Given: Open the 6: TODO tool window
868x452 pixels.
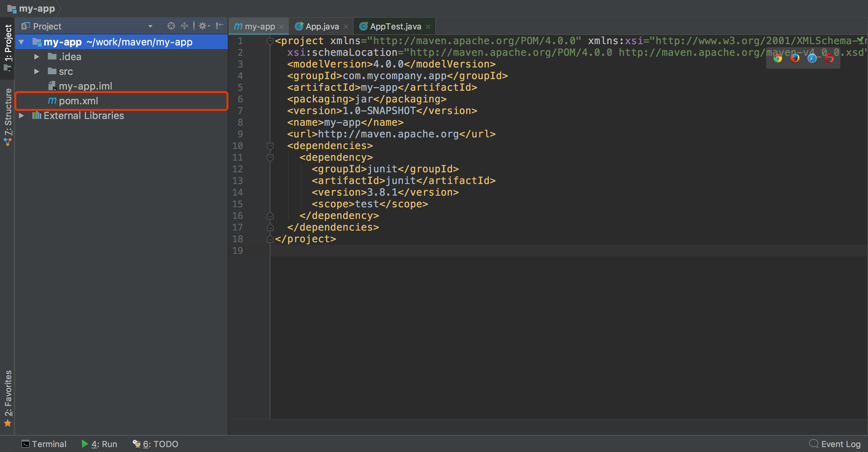Looking at the screenshot, I should (155, 444).
